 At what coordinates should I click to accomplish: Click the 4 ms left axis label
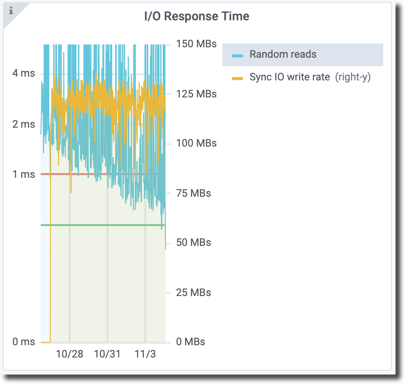pyautogui.click(x=24, y=73)
